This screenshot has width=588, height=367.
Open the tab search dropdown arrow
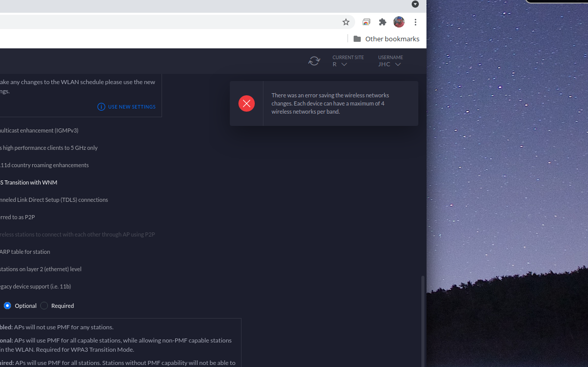[x=415, y=4]
